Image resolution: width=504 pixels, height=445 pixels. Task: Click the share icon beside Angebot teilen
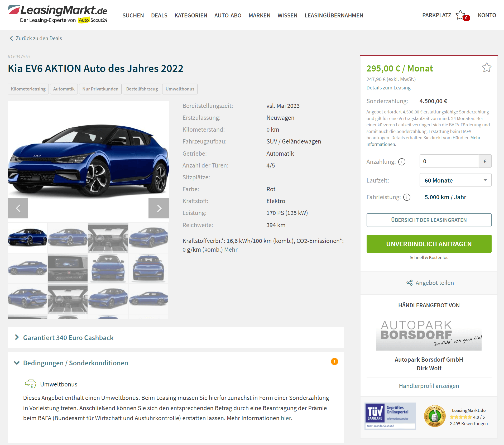(409, 283)
